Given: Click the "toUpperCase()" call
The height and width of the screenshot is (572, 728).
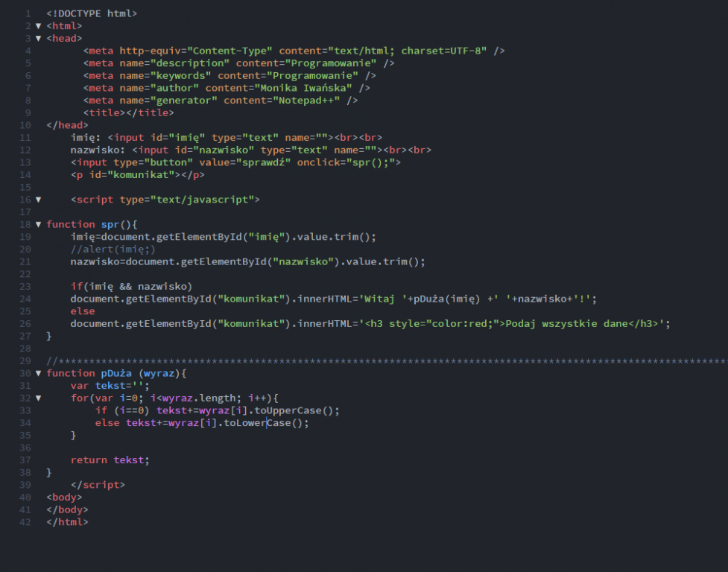Looking at the screenshot, I should point(294,410).
